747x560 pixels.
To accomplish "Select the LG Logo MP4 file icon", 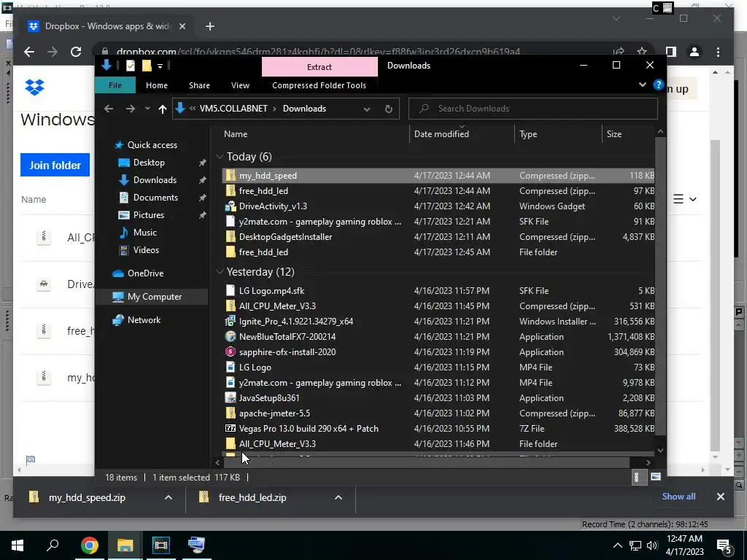I will tap(231, 367).
